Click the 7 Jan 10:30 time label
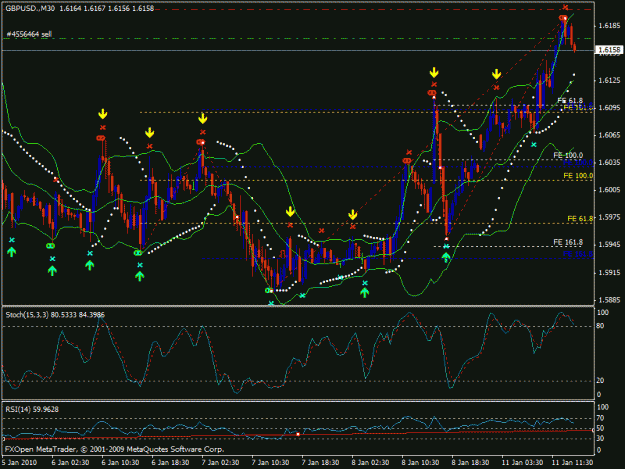The width and height of the screenshot is (625, 469). pos(270,463)
